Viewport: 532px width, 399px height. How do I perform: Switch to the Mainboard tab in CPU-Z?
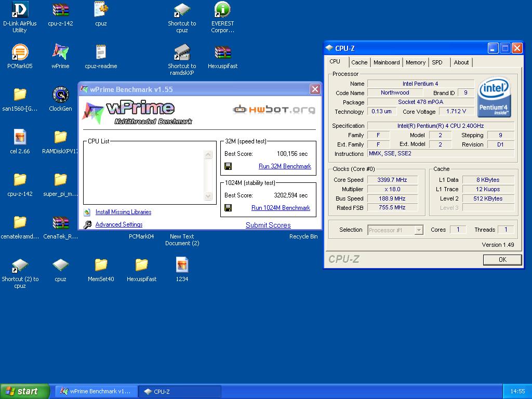pos(387,62)
